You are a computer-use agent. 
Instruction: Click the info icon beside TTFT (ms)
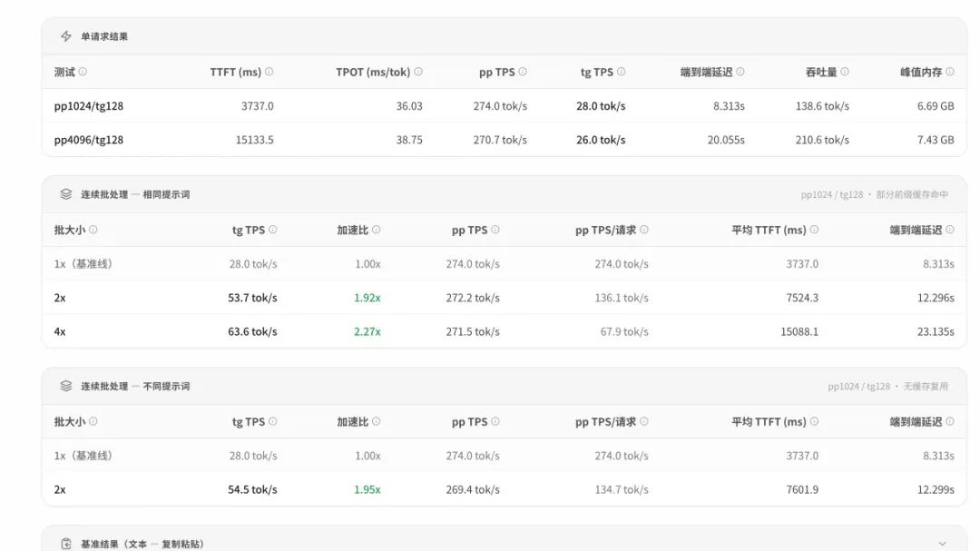coord(269,72)
